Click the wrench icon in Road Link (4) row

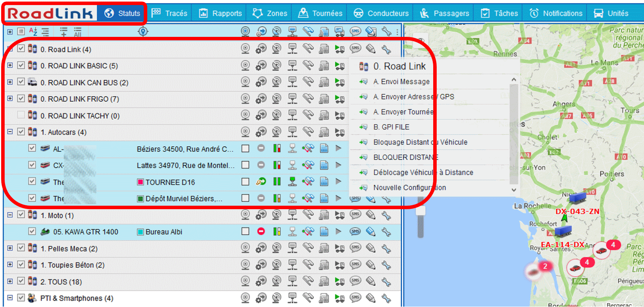(x=386, y=49)
